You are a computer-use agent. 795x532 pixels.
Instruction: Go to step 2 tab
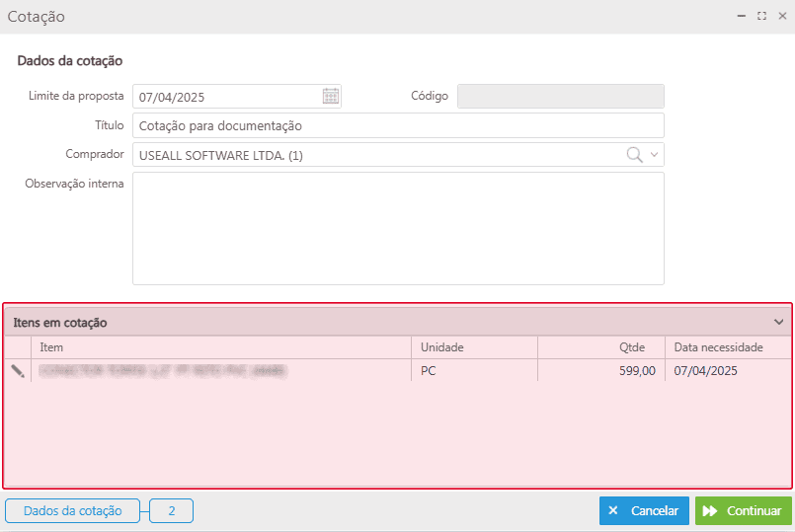(x=172, y=511)
